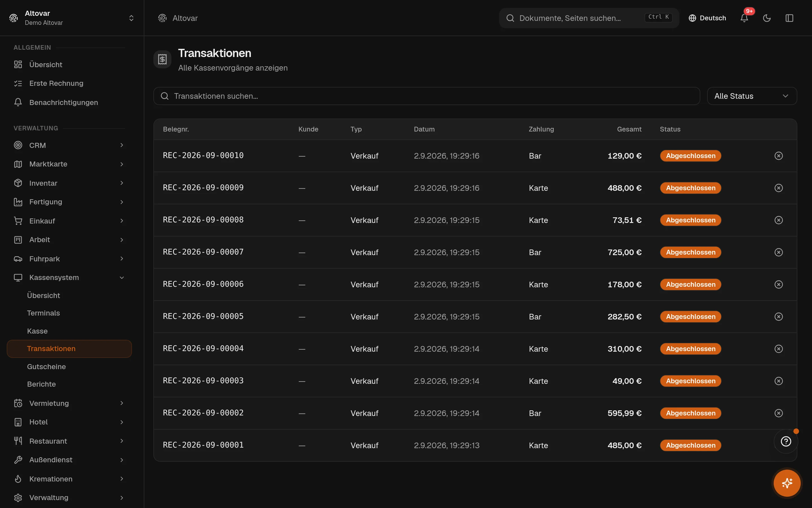812x508 pixels.
Task: Expand the Außendienst chevron
Action: pyautogui.click(x=122, y=460)
